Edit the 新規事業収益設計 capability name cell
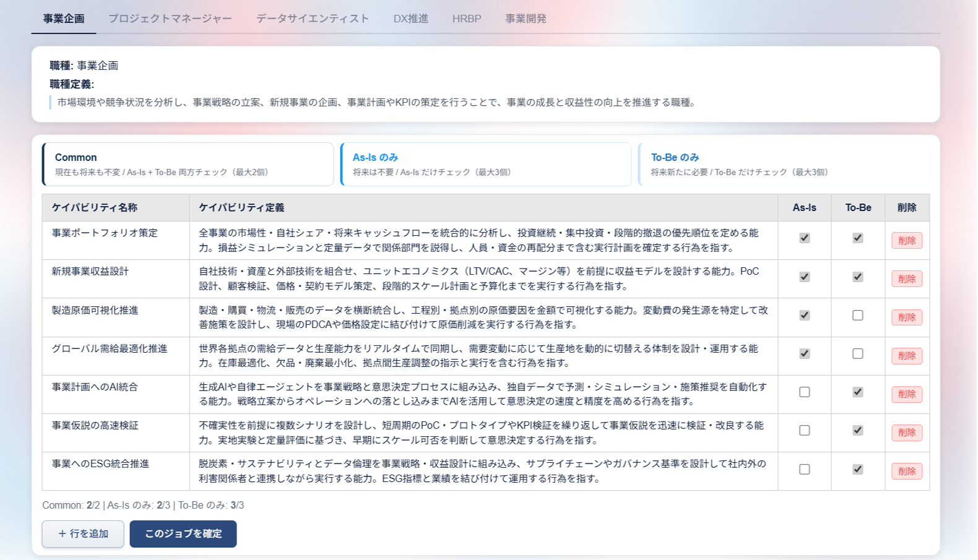The image size is (978, 560). click(x=116, y=278)
